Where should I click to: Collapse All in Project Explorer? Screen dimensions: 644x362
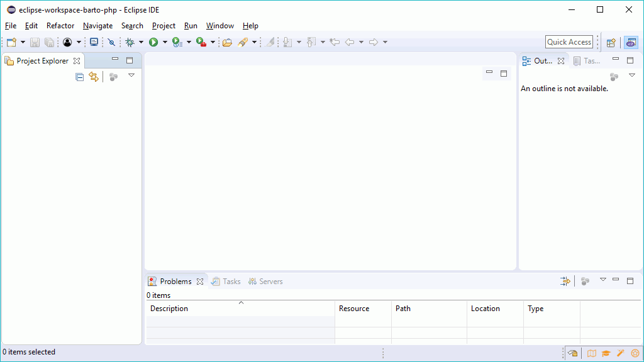pyautogui.click(x=80, y=77)
